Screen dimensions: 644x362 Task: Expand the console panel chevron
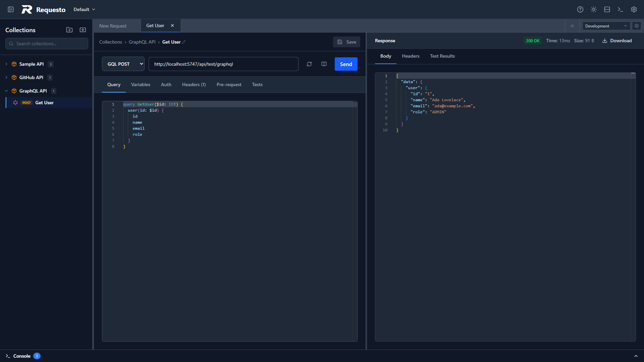636,356
